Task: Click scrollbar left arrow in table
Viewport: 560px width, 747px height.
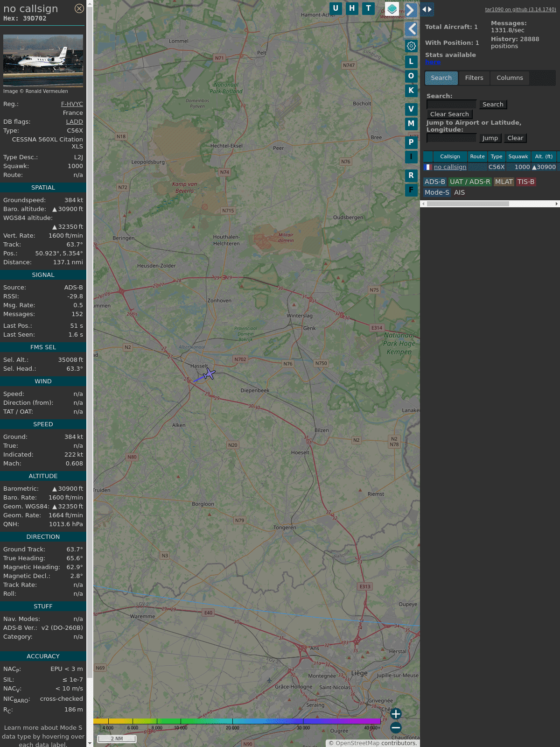Action: pos(423,204)
